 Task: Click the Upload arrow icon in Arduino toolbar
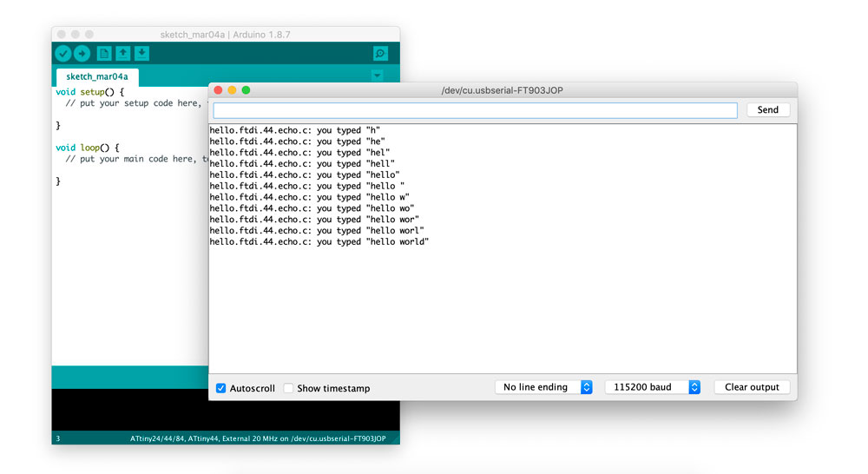(82, 54)
